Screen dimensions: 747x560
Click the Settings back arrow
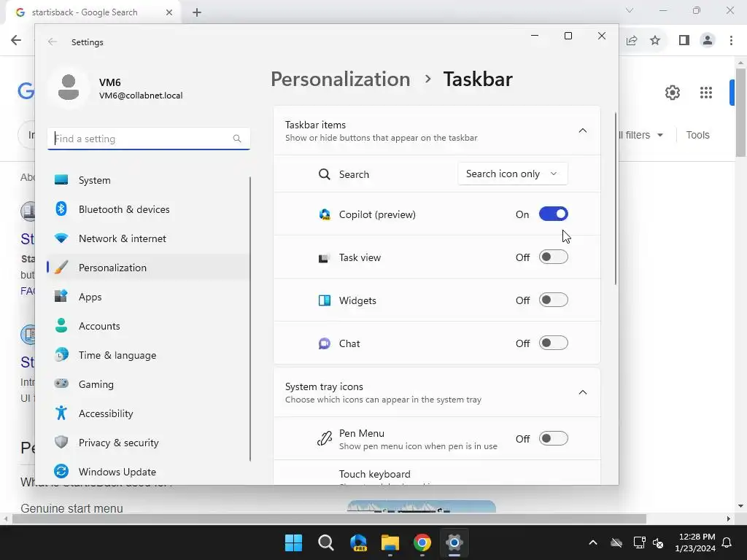point(53,42)
